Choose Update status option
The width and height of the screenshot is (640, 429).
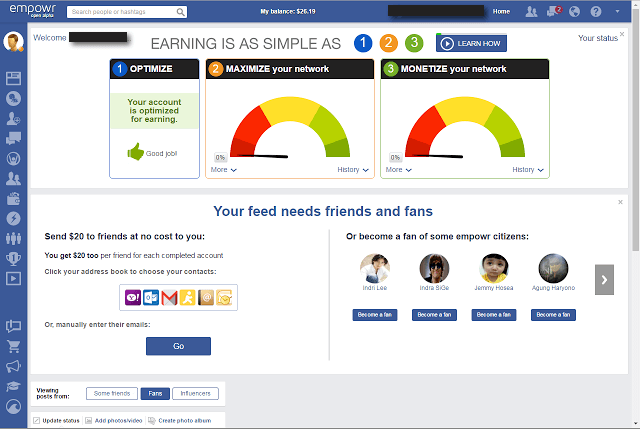pos(56,420)
